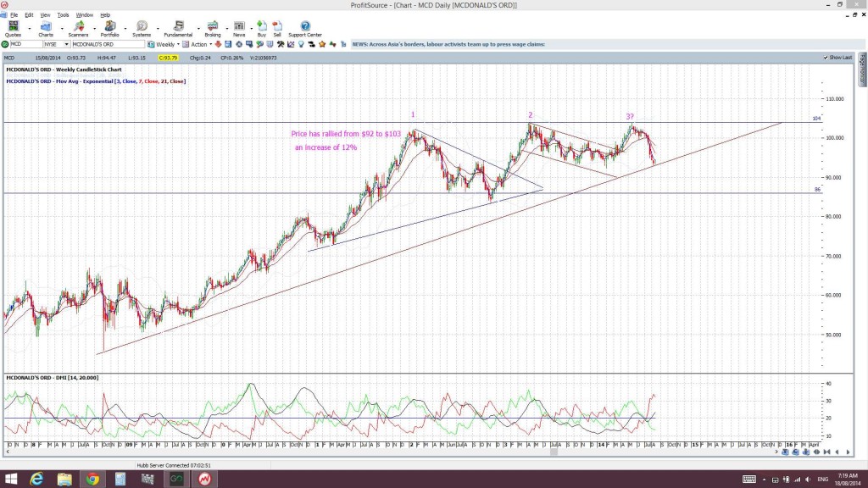Switch to Google Chrome in the taskbar
Image resolution: width=868 pixels, height=488 pixels.
(92, 479)
